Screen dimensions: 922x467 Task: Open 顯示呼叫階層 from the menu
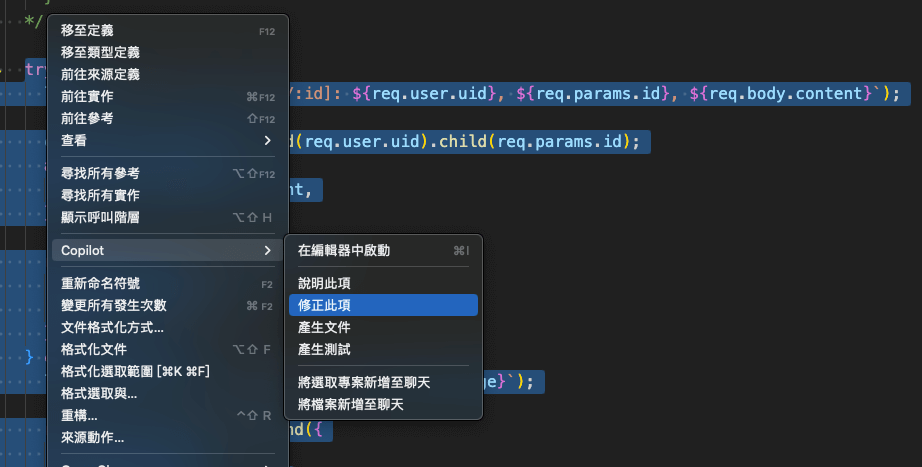pos(100,217)
